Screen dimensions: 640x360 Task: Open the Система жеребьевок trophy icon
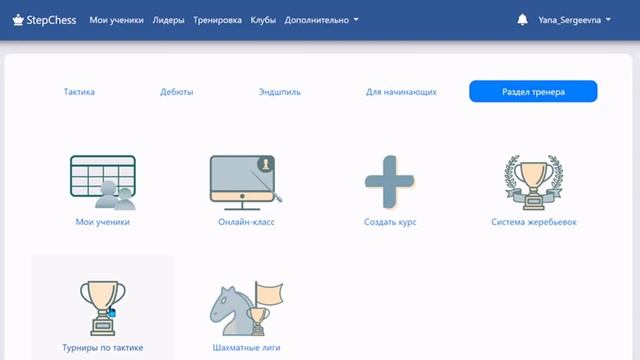[x=533, y=182]
